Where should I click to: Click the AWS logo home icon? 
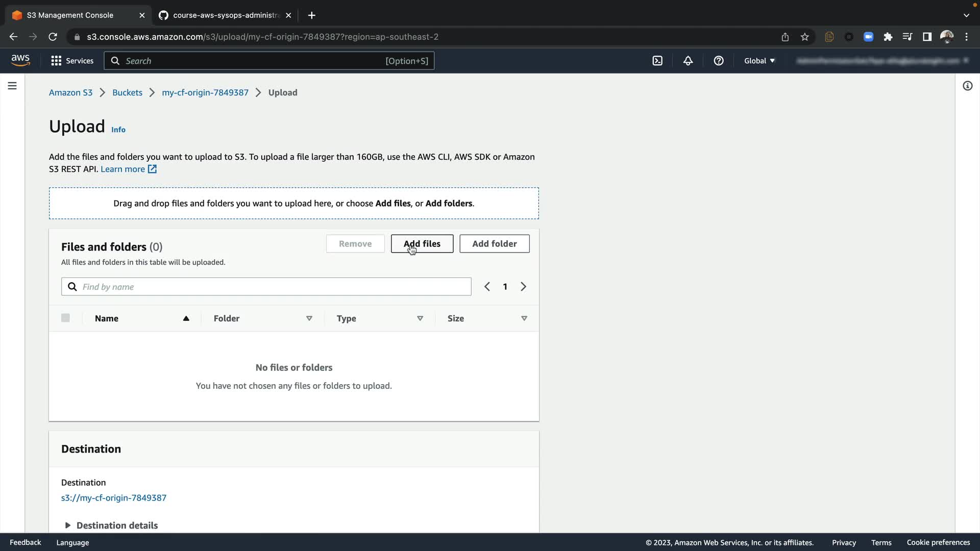[x=20, y=60]
